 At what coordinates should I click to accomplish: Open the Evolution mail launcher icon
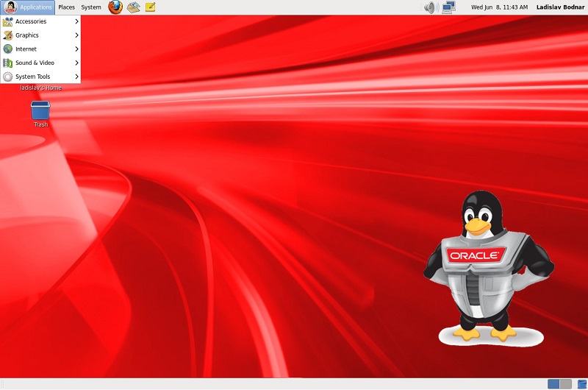pos(134,7)
